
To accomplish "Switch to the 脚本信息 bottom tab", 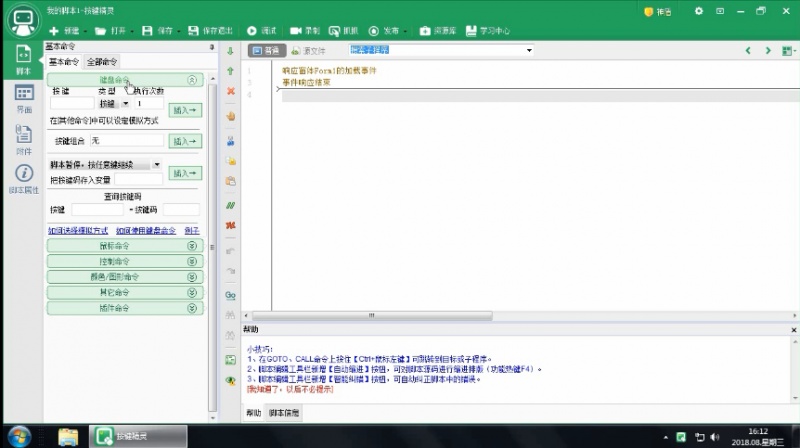I will 284,413.
